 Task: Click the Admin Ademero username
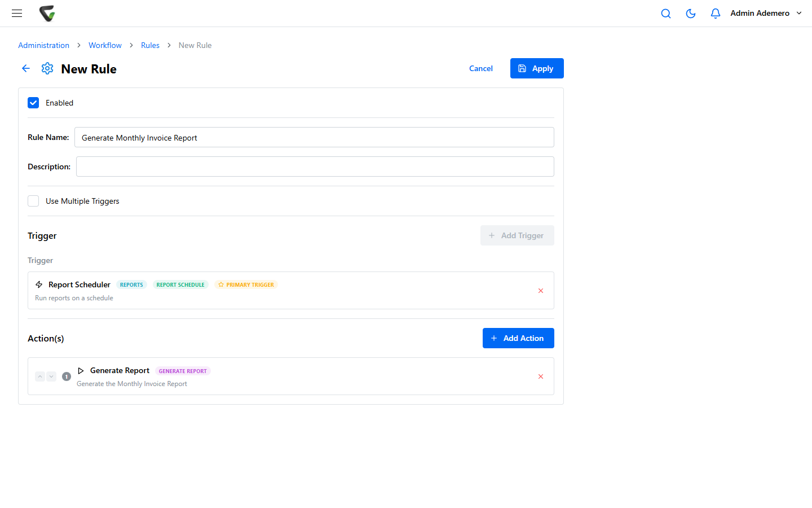[760, 13]
